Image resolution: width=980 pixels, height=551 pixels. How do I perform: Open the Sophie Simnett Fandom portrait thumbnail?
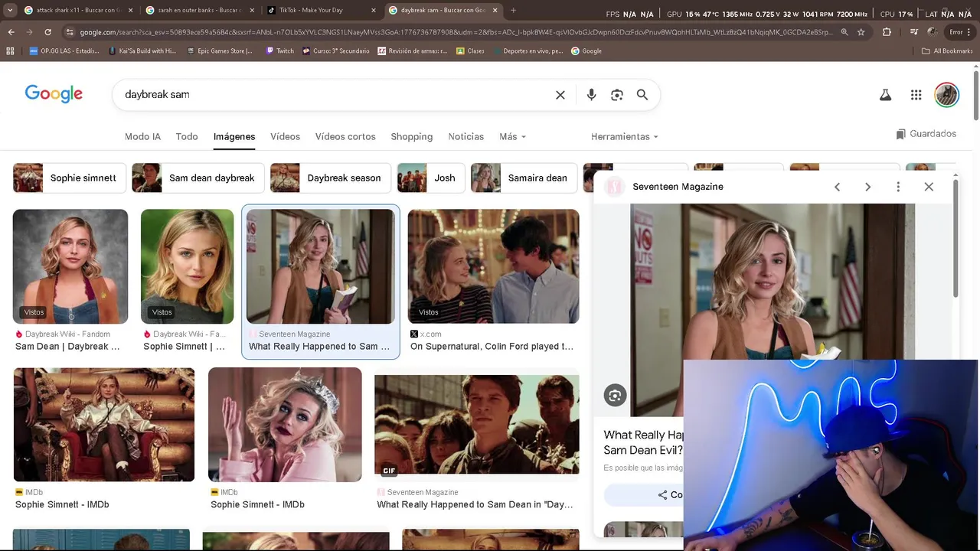[187, 266]
